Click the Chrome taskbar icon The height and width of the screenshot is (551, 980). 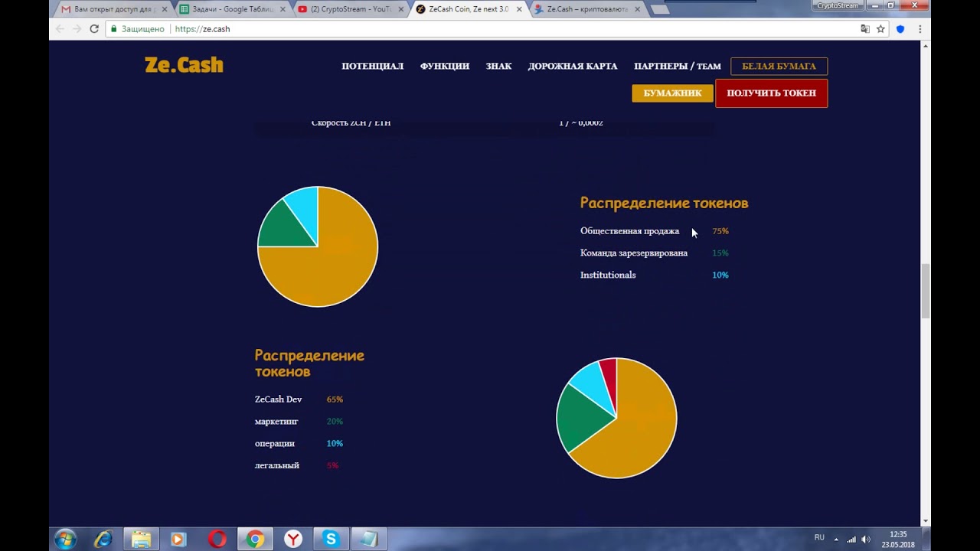click(254, 540)
